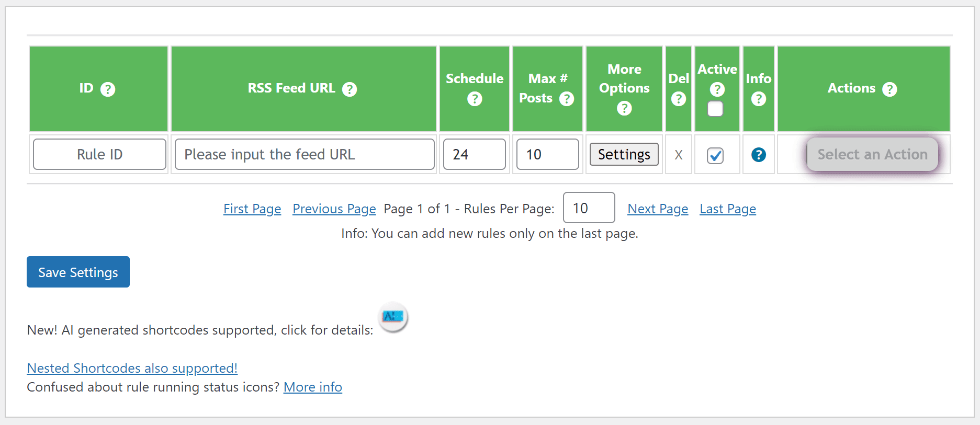Image resolution: width=980 pixels, height=425 pixels.
Task: Open the Schedule column help icon
Action: (x=475, y=99)
